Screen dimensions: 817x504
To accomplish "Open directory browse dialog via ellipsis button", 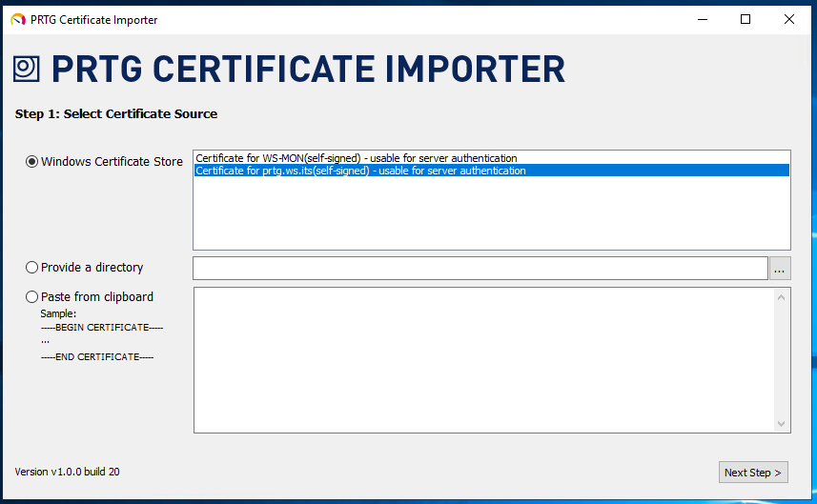I will (780, 268).
